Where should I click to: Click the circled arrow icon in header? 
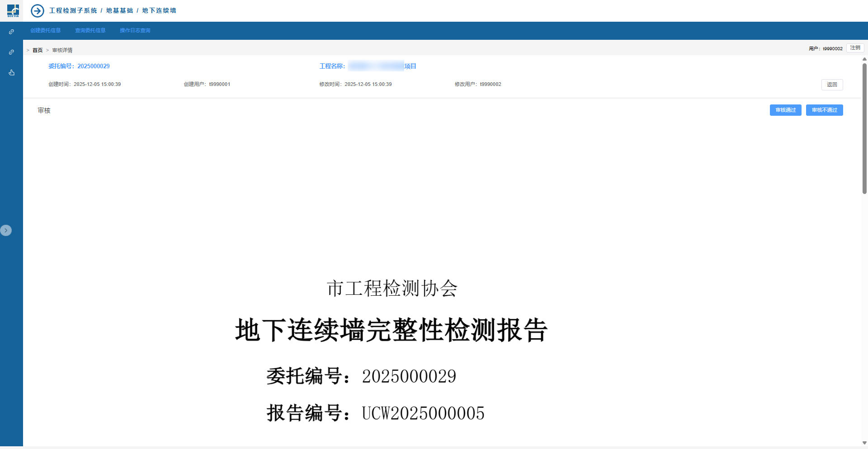tap(38, 10)
